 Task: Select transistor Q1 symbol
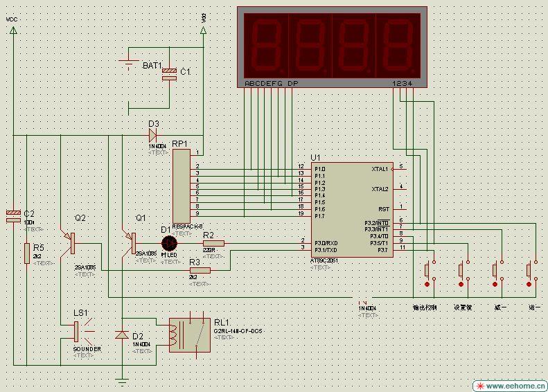click(130, 244)
